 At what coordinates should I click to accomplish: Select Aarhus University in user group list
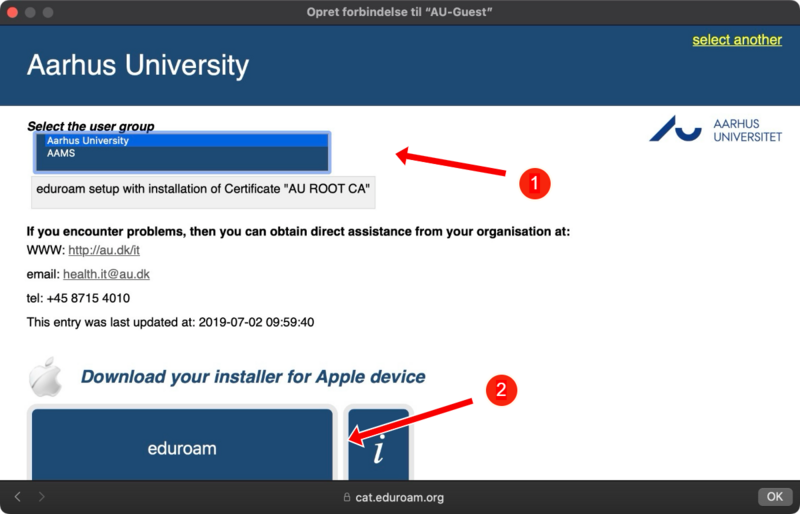click(x=88, y=141)
